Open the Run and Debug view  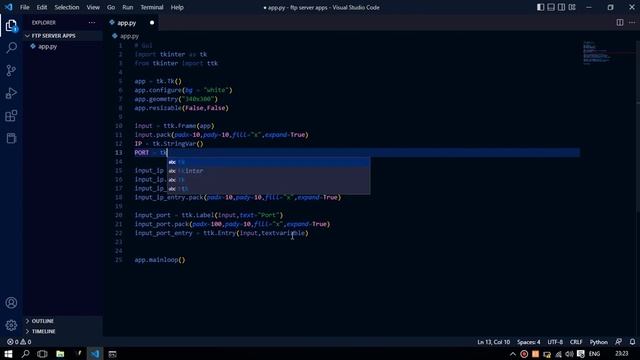click(x=11, y=93)
